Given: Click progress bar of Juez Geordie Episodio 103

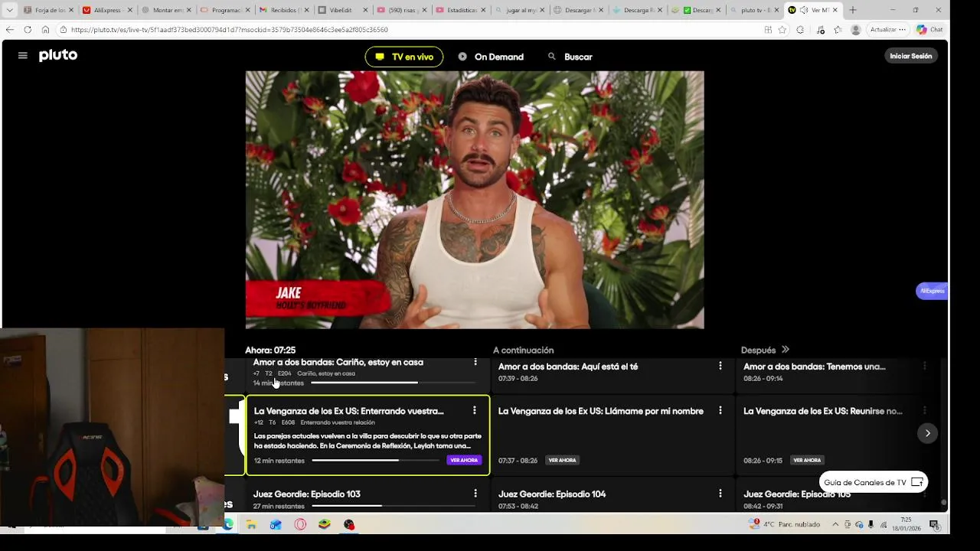Looking at the screenshot, I should point(392,506).
